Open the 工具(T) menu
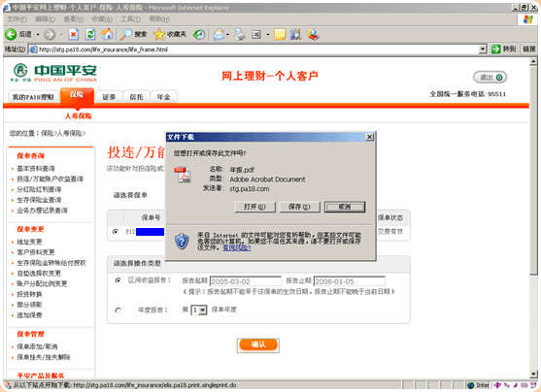This screenshot has height=392, width=541. (x=130, y=19)
